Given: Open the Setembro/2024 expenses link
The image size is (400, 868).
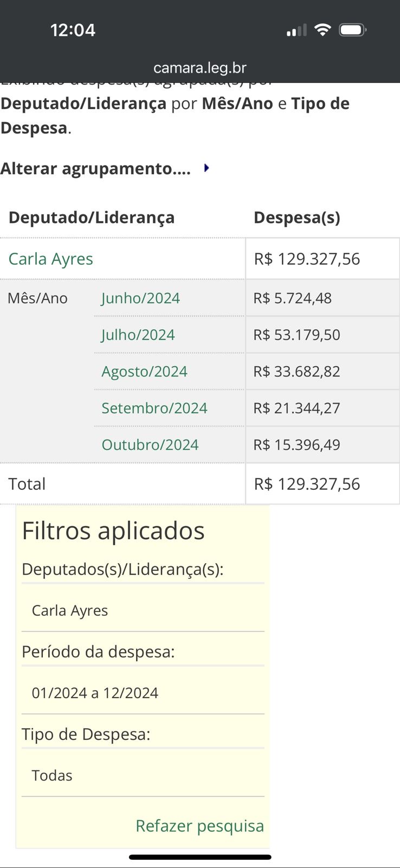Looking at the screenshot, I should click(x=154, y=408).
